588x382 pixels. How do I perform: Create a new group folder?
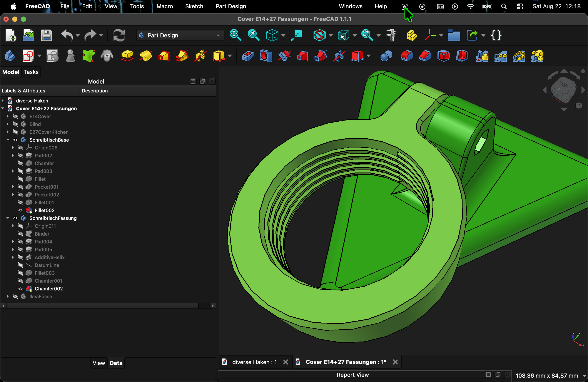454,35
